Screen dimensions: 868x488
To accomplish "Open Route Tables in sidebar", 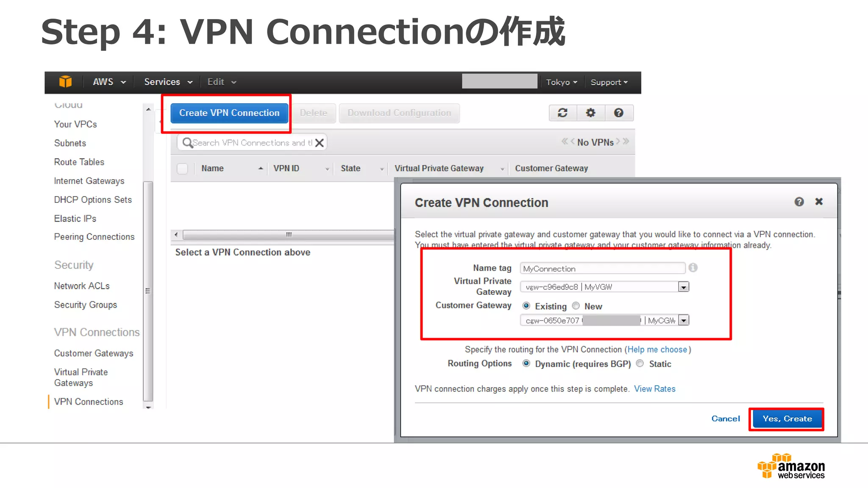I will coord(79,162).
